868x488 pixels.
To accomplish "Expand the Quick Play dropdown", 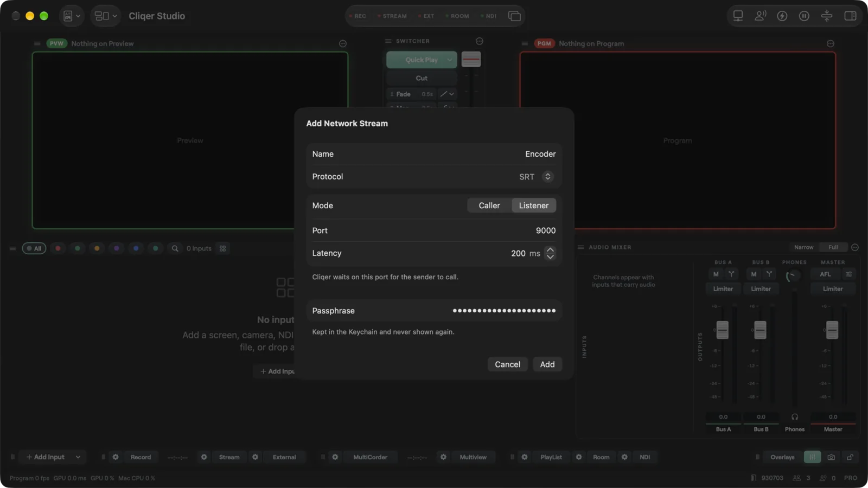I will click(x=450, y=60).
